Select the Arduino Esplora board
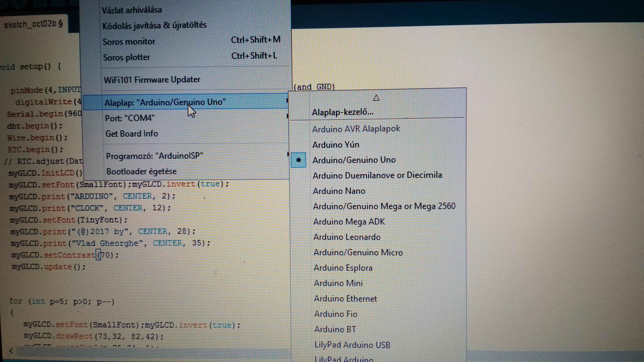The image size is (644, 362). coord(343,268)
